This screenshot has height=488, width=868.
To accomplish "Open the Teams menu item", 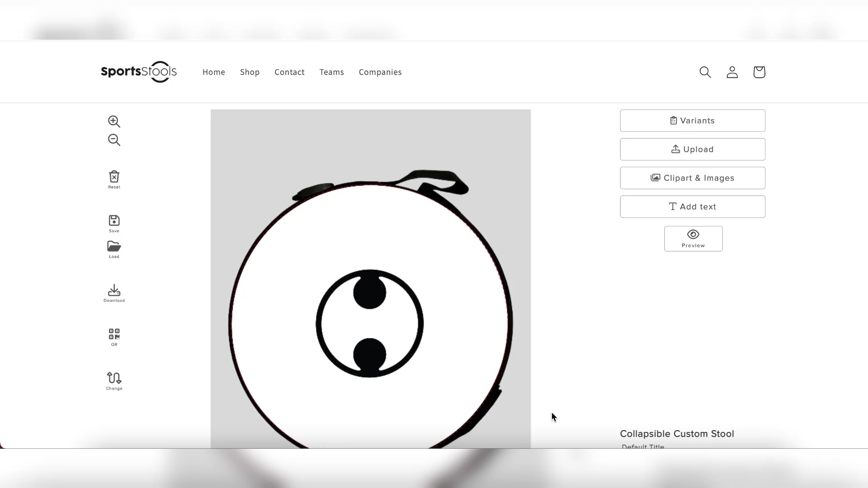I will click(x=331, y=72).
